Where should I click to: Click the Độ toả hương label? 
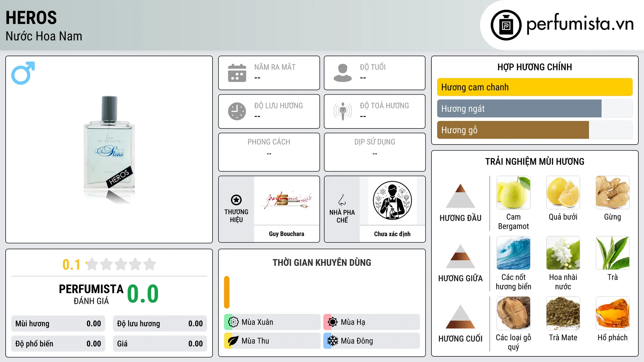[x=384, y=106]
